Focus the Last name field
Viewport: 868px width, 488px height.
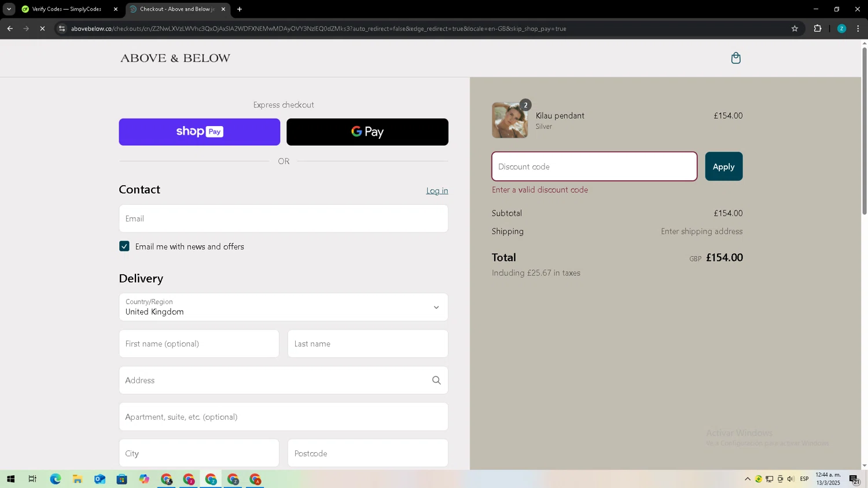point(368,343)
